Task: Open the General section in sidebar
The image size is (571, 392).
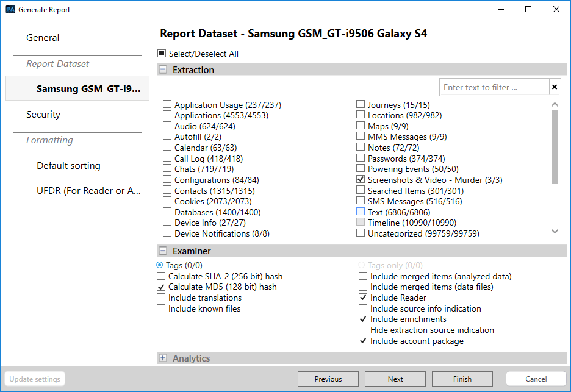Action: coord(43,37)
